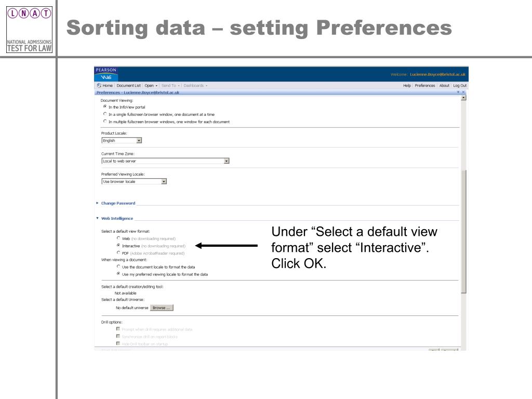Select the Interactive view format radio button

118,246
